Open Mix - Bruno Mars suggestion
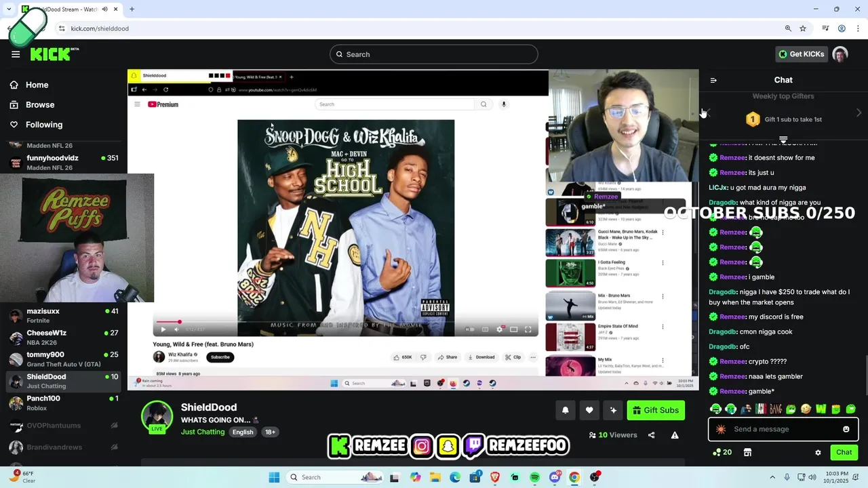 (604, 306)
